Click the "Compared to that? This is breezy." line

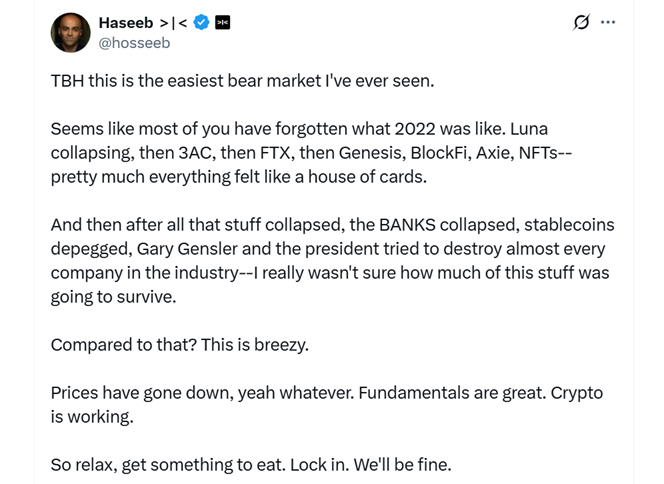point(180,345)
